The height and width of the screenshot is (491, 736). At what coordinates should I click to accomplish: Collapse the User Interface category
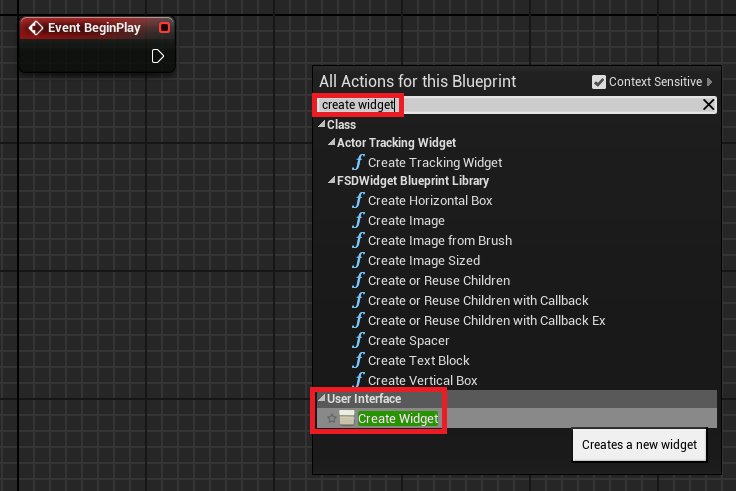(322, 398)
